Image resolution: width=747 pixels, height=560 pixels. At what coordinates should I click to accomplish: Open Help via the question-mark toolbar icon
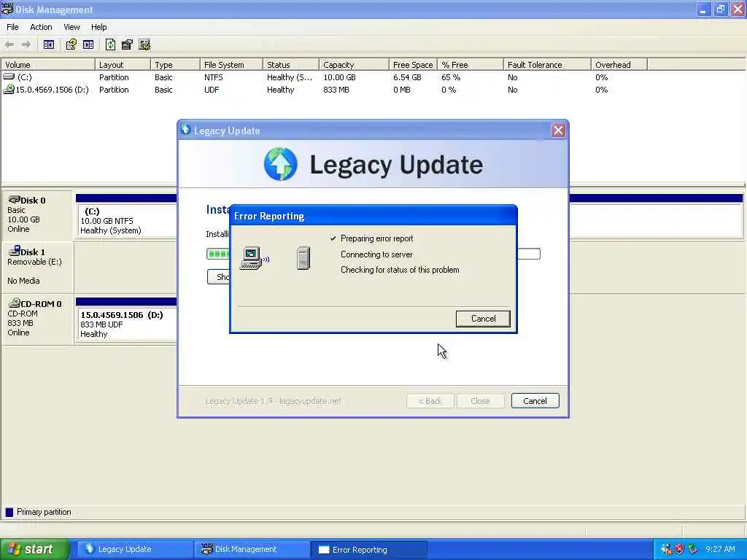click(x=71, y=44)
